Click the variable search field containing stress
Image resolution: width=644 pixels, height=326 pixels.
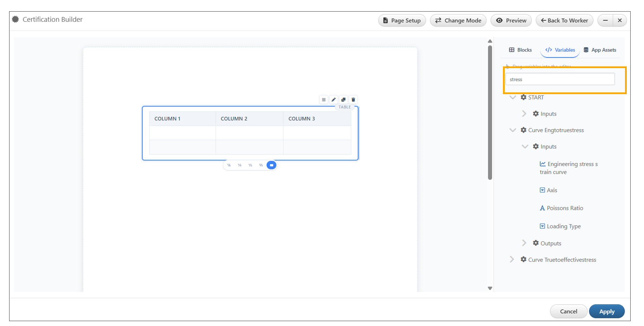click(560, 79)
